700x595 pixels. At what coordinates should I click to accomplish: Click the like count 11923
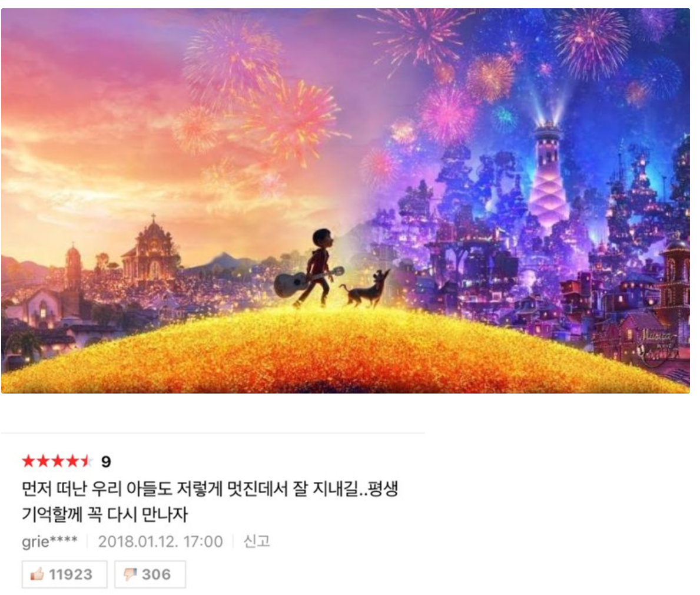(71, 574)
